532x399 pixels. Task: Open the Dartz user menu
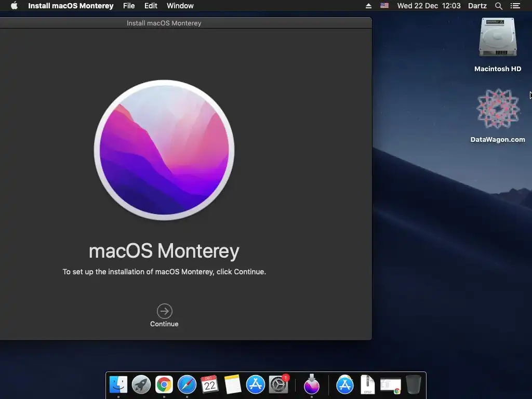(477, 6)
